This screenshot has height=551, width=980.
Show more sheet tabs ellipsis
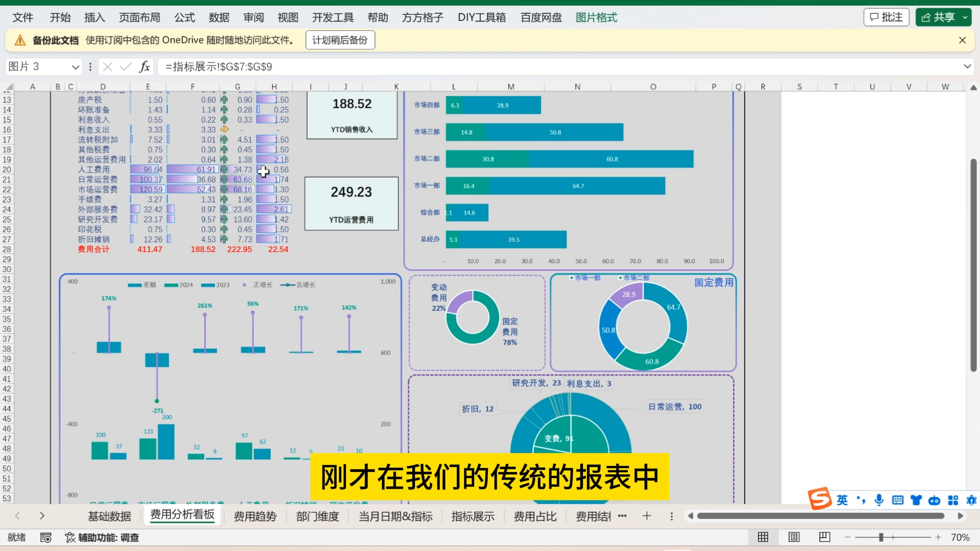622,516
